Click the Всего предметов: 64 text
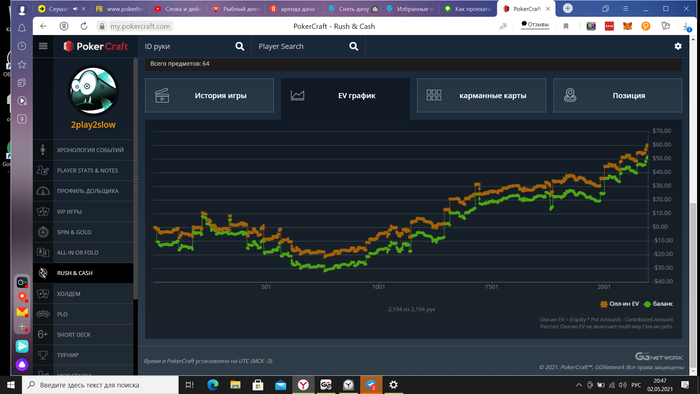Viewport: 700px width, 394px height. pyautogui.click(x=179, y=64)
